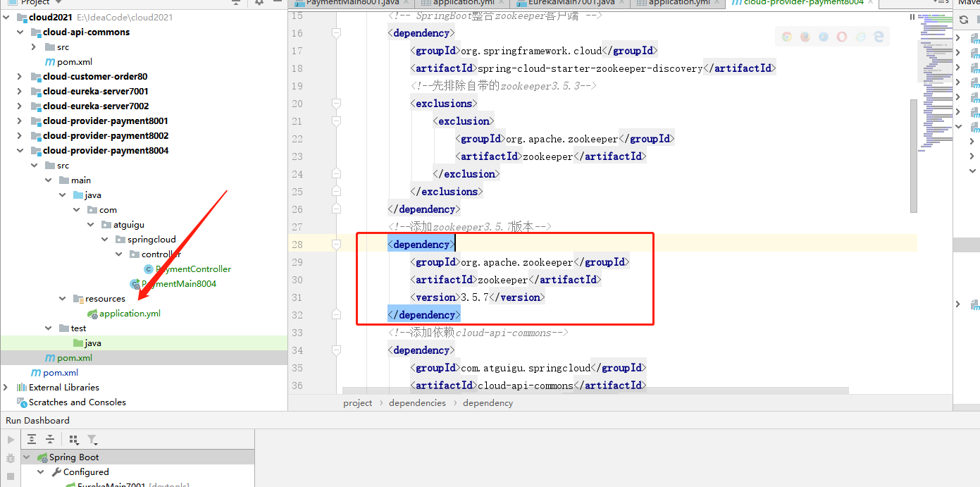Fold the exclusion block at line 21
980x487 pixels.
tap(336, 121)
